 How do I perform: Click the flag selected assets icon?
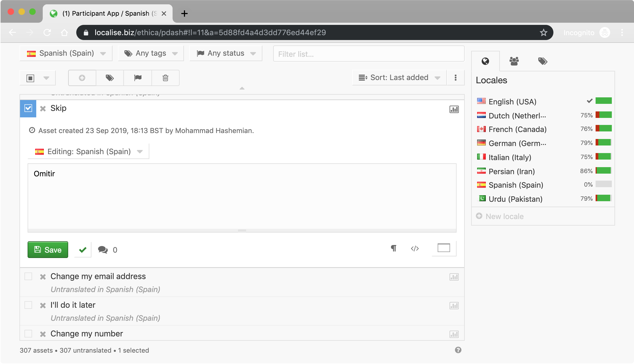tap(138, 78)
